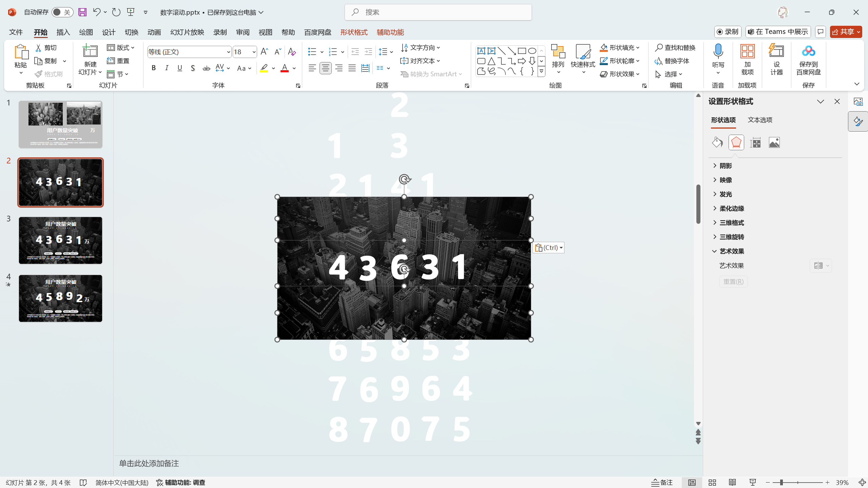This screenshot has height=488, width=868.
Task: Clear all formatting icon
Action: coord(292,52)
